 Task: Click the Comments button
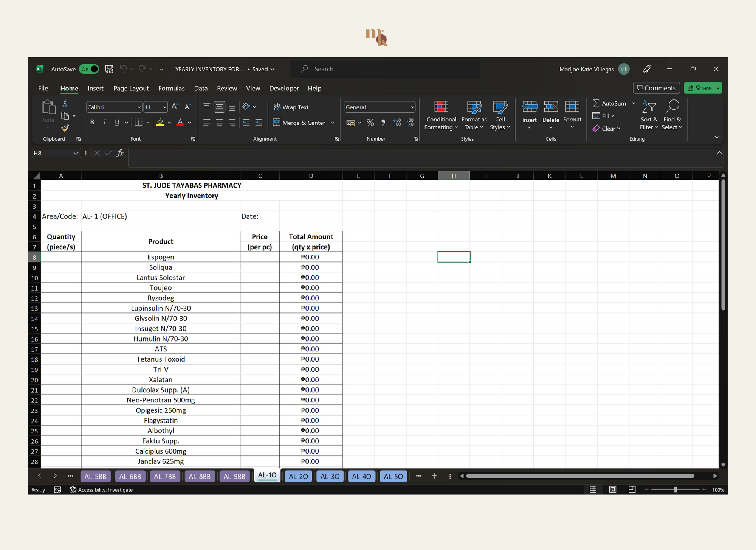click(656, 88)
